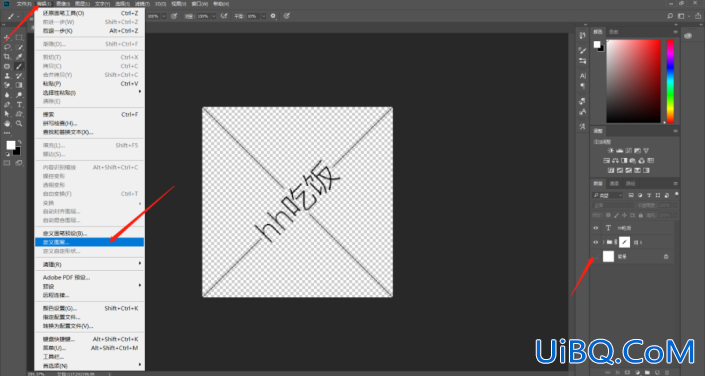Viewport: 705px width, 376px height.
Task: Open the blend mode dropdown
Action: click(x=613, y=205)
